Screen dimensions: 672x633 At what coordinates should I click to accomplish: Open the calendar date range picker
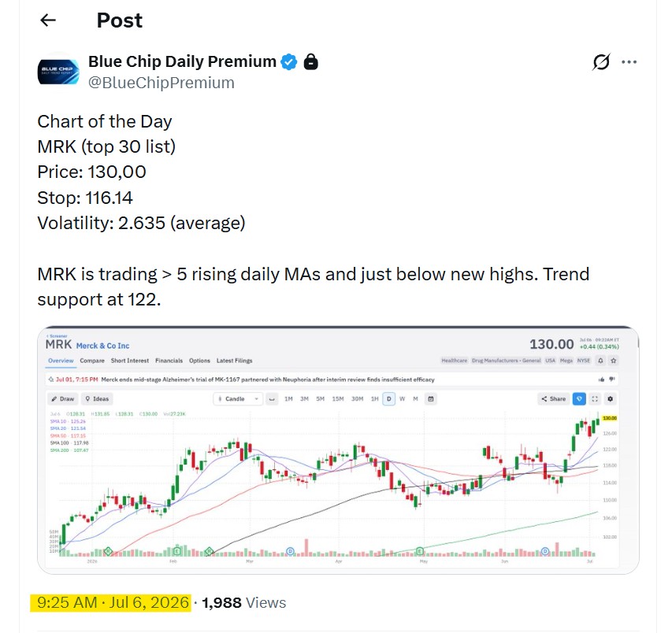tap(431, 398)
